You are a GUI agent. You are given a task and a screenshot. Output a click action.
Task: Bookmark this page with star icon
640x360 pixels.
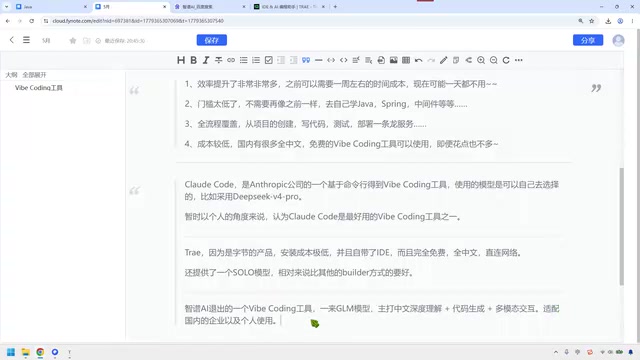point(591,21)
